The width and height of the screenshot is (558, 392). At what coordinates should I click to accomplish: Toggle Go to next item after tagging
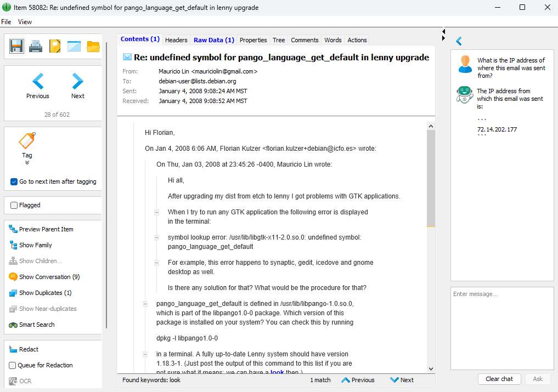[x=14, y=182]
